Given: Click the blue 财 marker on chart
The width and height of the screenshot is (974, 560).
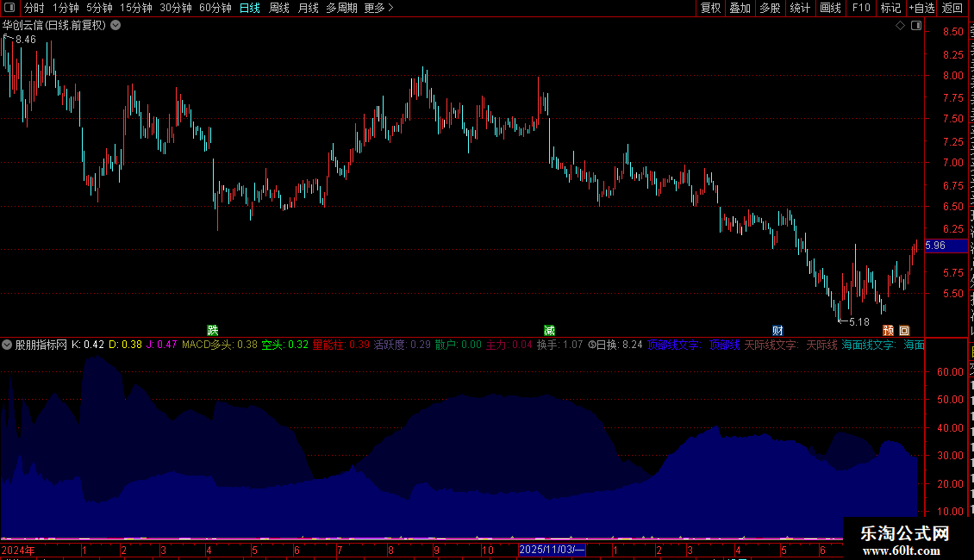Looking at the screenshot, I should click(x=777, y=330).
